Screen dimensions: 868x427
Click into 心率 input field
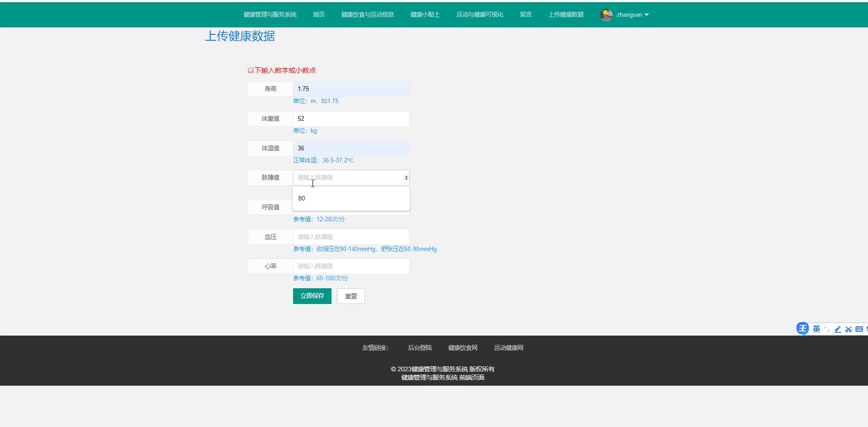pos(351,266)
